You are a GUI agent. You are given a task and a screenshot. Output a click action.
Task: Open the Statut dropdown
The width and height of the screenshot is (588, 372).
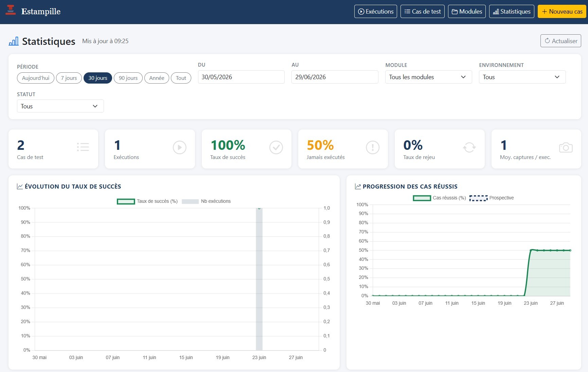(60, 106)
